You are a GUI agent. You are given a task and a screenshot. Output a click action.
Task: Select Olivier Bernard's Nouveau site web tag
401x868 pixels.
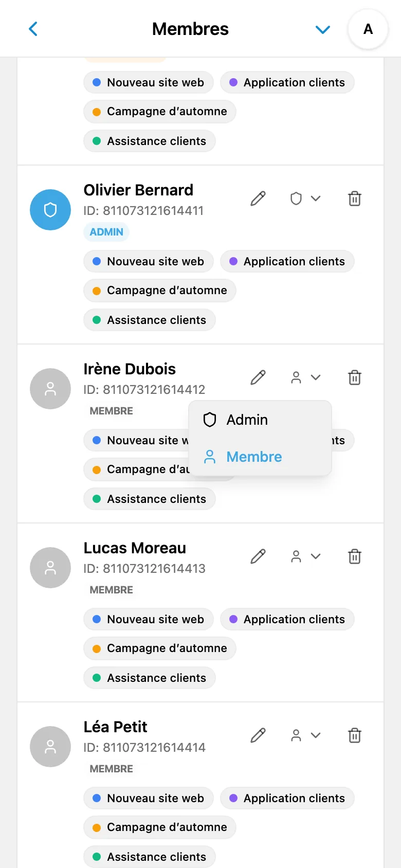coord(149,261)
